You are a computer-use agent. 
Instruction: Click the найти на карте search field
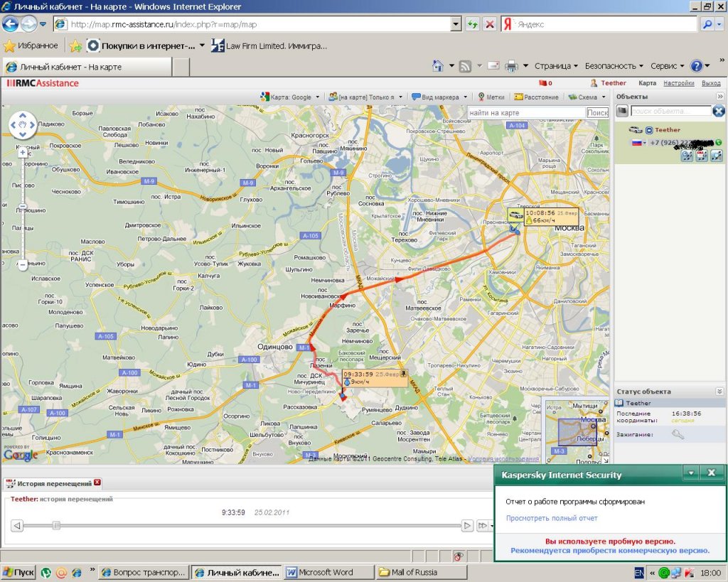point(526,113)
